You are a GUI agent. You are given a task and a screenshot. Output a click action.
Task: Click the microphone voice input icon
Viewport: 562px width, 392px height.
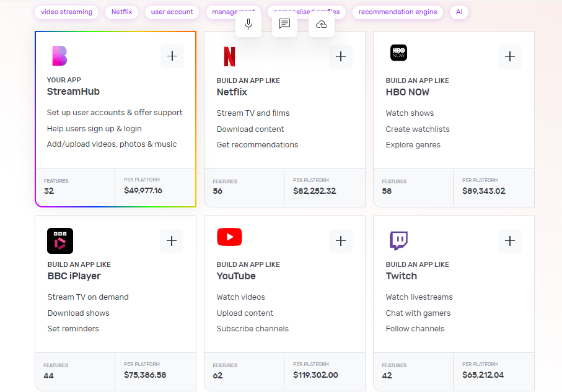(248, 24)
